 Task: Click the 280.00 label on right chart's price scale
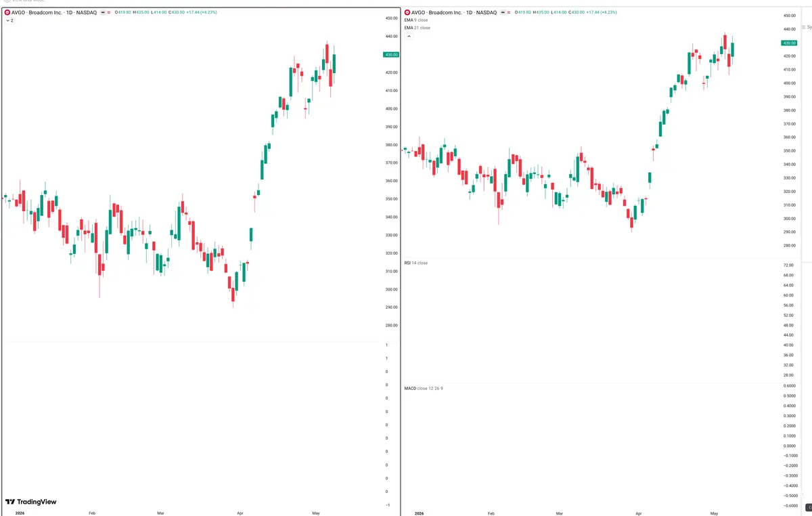[x=789, y=246]
